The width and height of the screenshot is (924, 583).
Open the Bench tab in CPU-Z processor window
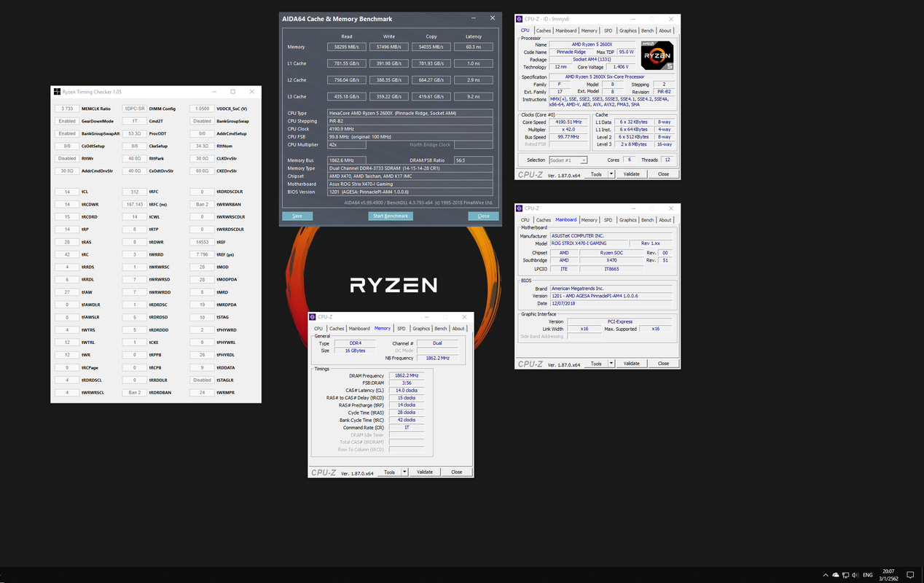point(647,31)
